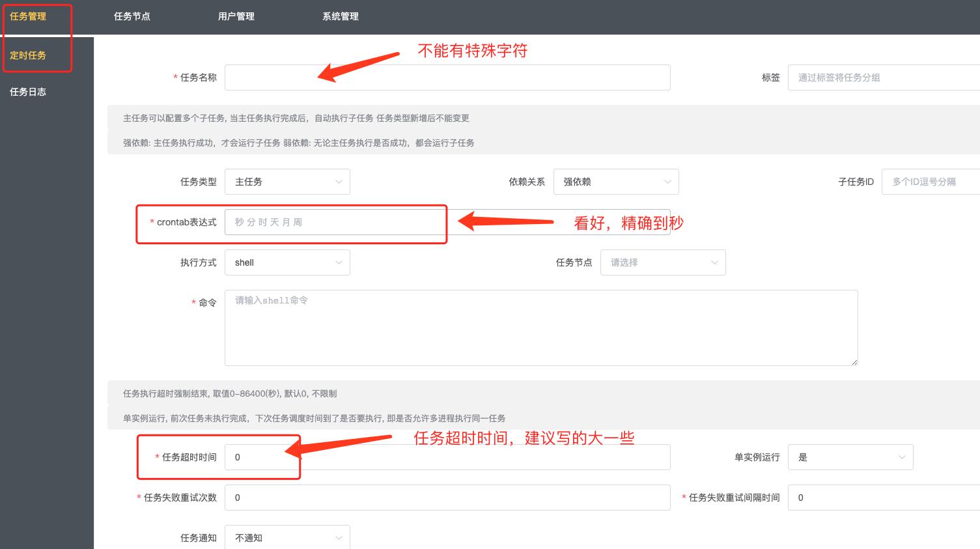Open the 任务类型 dropdown showing 主任务
The width and height of the screenshot is (980, 549).
[287, 182]
